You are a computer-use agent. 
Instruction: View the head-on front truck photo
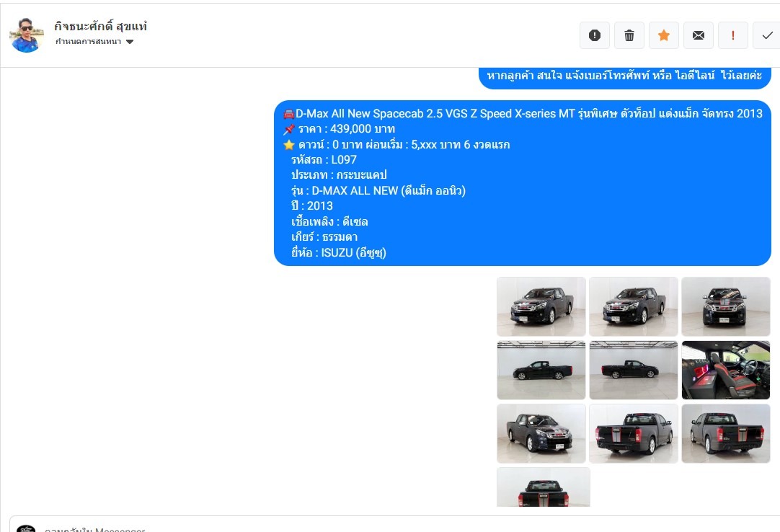pos(726,306)
